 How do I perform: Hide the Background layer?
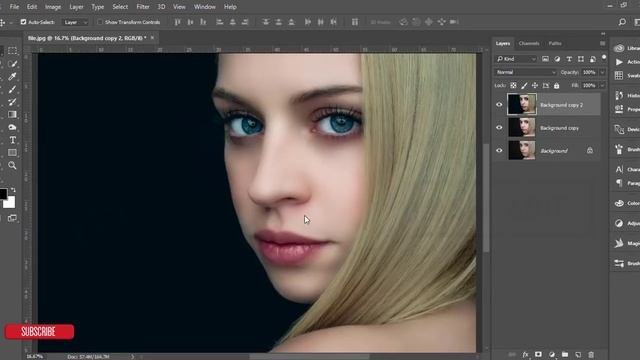(499, 151)
